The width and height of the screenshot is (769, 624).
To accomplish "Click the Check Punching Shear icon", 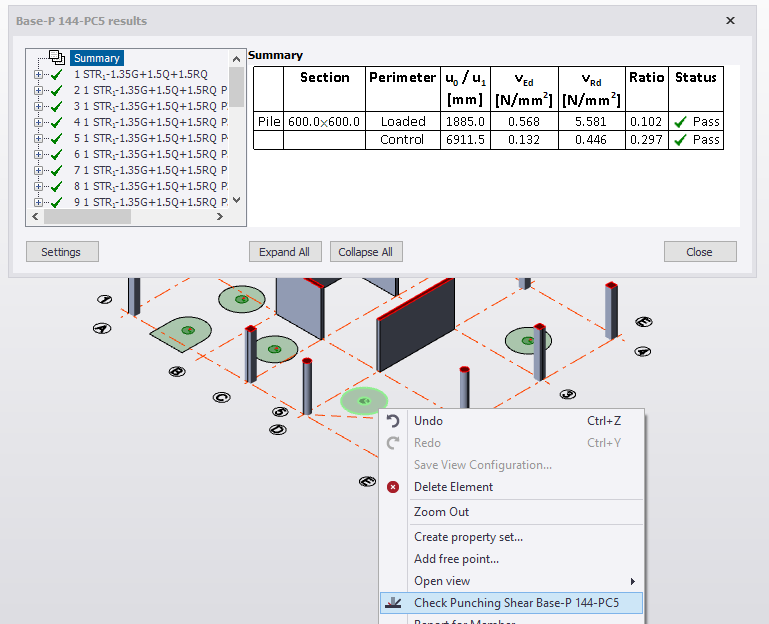I will pyautogui.click(x=393, y=603).
